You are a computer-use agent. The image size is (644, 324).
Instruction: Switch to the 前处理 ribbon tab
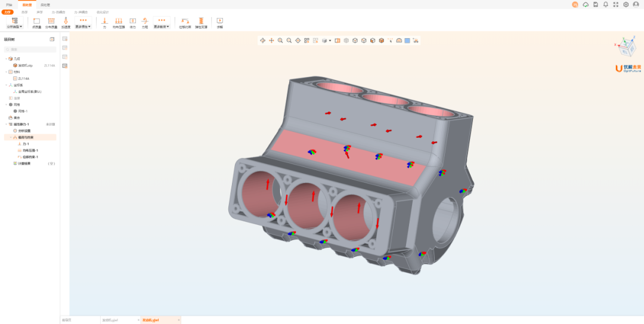[x=27, y=5]
